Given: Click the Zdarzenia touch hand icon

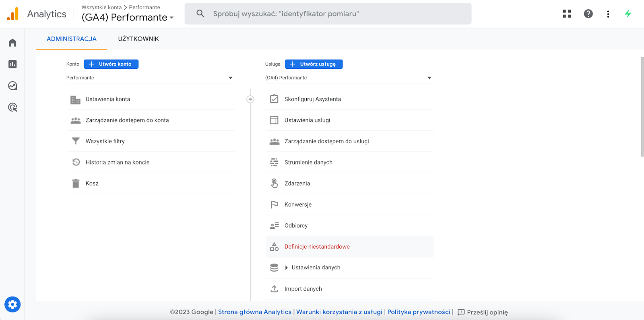Looking at the screenshot, I should 274,183.
